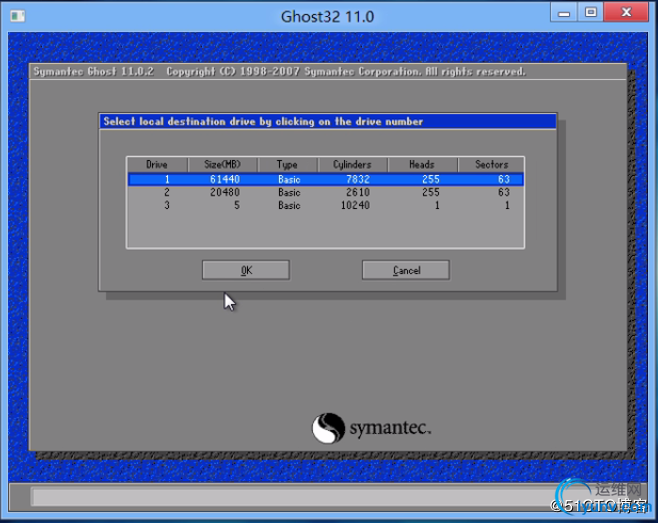Minimize the Ghost32 11.0 window
The height and width of the screenshot is (523, 658).
click(564, 13)
